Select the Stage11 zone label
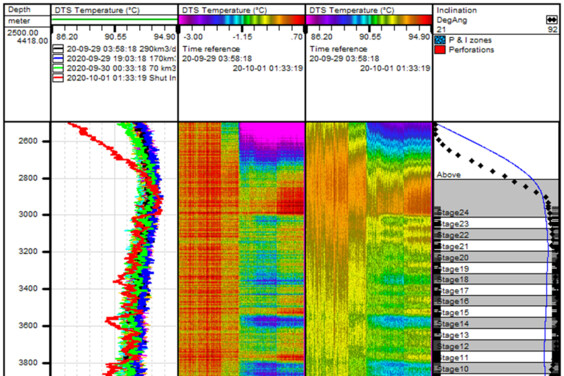564x376 pixels. (452, 358)
